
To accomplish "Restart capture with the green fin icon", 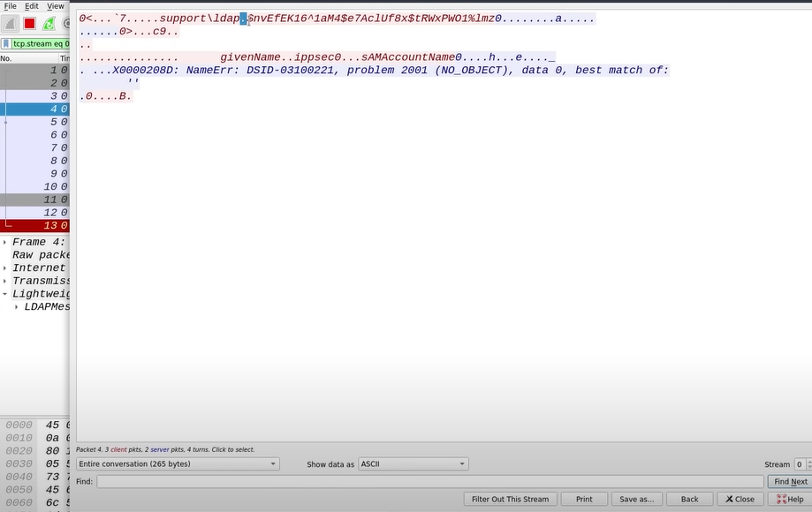I will tap(49, 24).
